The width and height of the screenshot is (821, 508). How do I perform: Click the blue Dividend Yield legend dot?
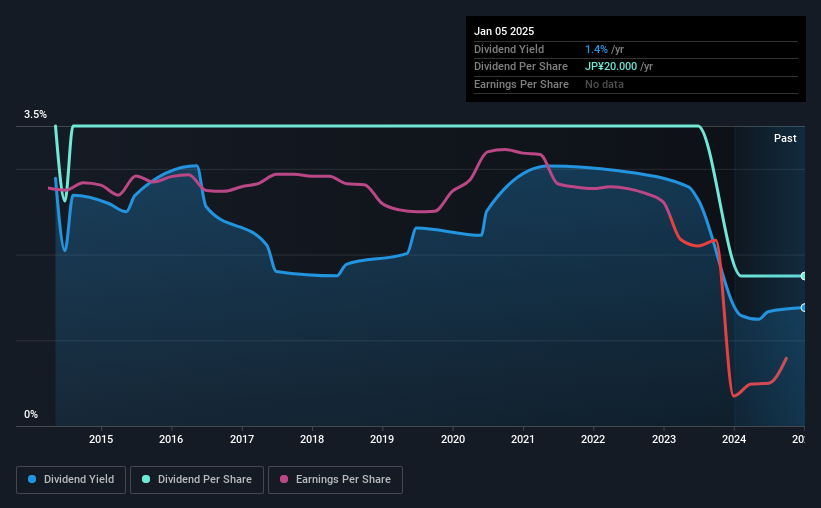32,479
